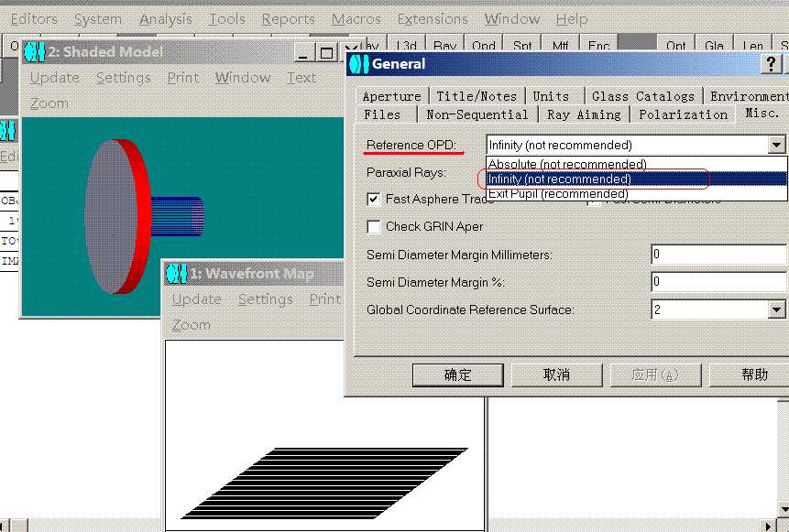This screenshot has width=789, height=532.
Task: Select Exit Pupil (recommended) option
Action: 637,193
